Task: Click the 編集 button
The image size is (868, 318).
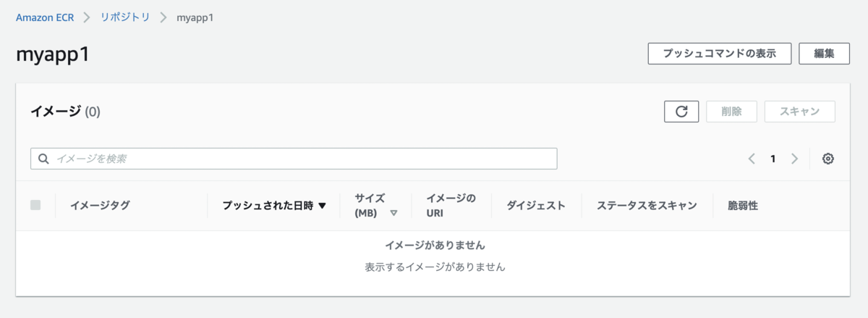Action: (x=824, y=54)
